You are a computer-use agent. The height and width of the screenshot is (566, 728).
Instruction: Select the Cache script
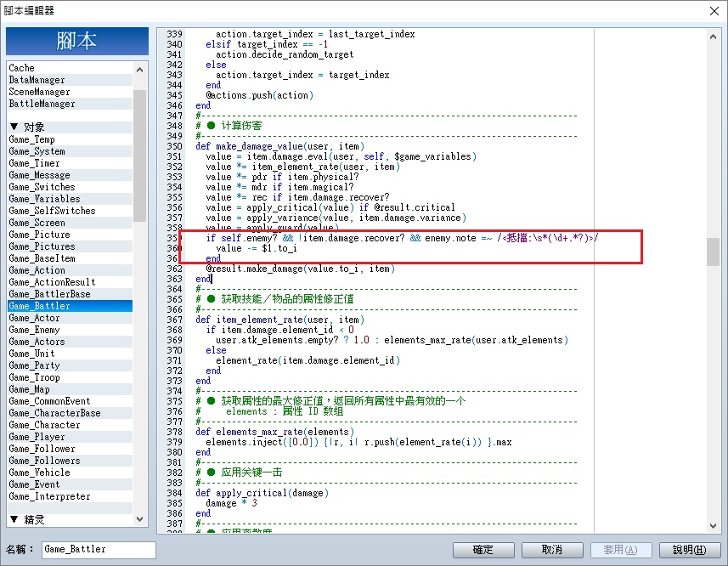(x=71, y=68)
